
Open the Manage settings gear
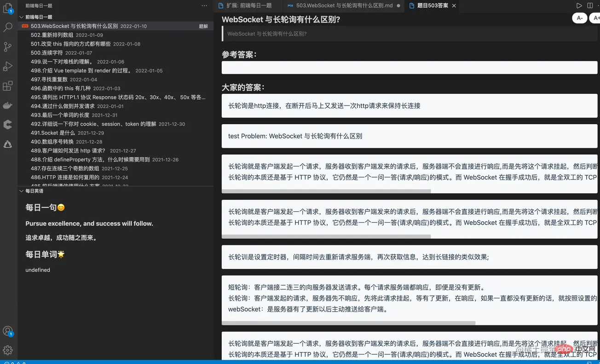tap(8, 350)
